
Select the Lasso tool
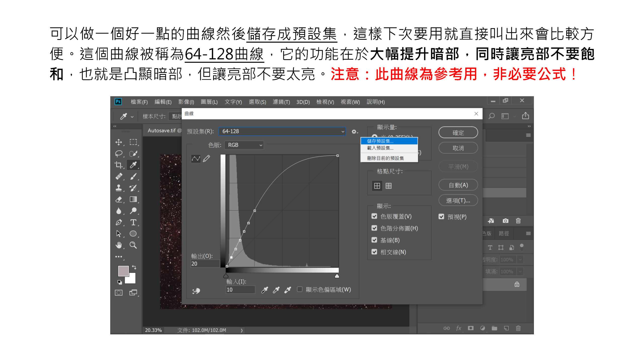pos(119,153)
